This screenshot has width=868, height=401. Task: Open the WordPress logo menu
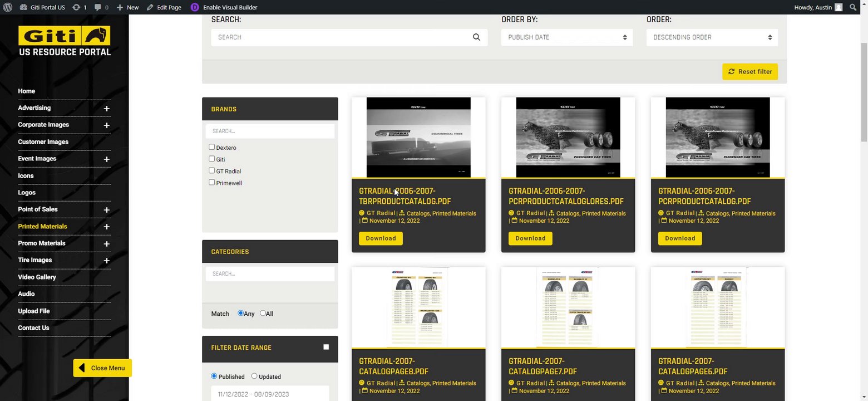pyautogui.click(x=8, y=7)
